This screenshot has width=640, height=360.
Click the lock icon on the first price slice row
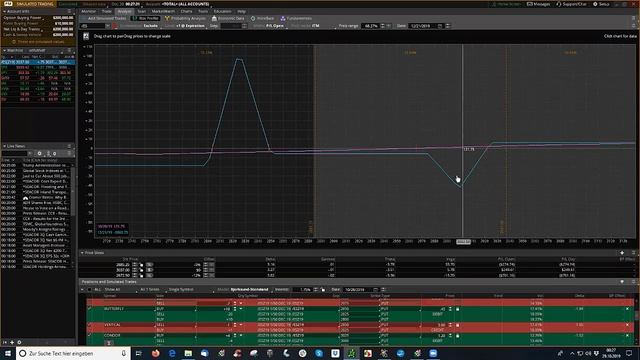[142, 264]
